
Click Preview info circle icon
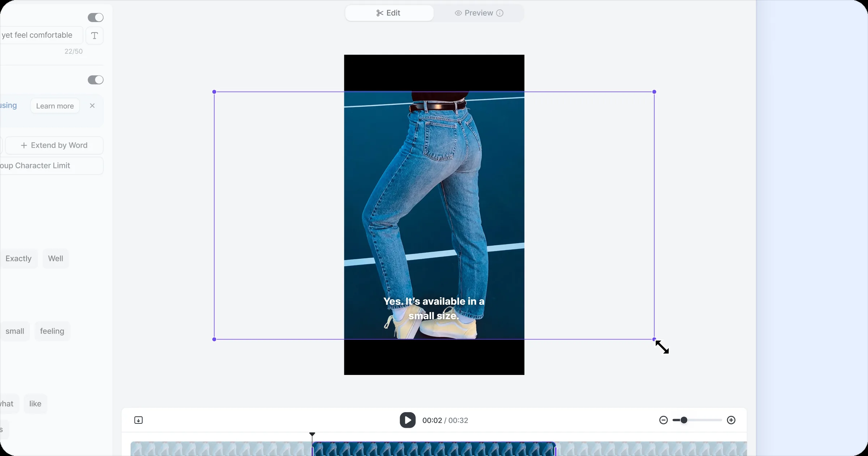coord(500,13)
